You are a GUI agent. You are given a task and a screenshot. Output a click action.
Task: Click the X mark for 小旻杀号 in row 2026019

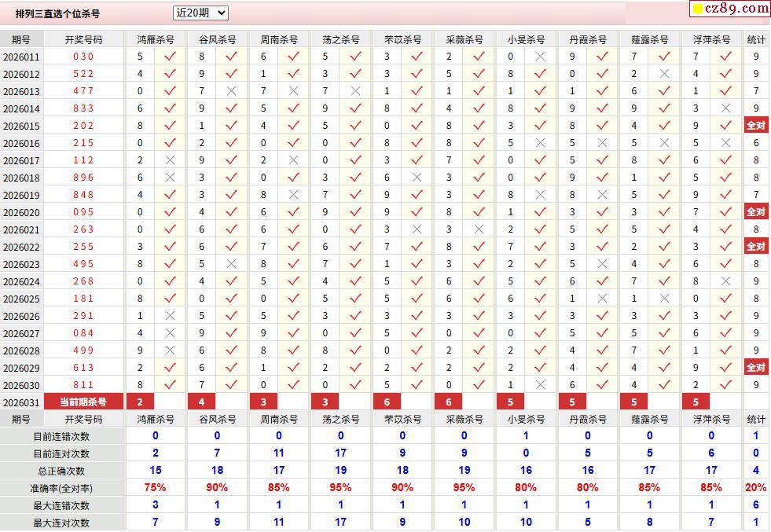(540, 195)
